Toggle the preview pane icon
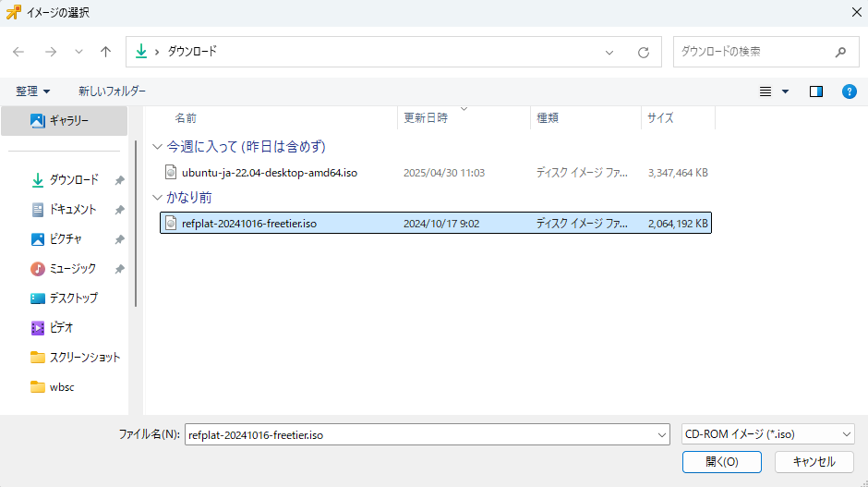This screenshot has height=487, width=868. pos(815,91)
